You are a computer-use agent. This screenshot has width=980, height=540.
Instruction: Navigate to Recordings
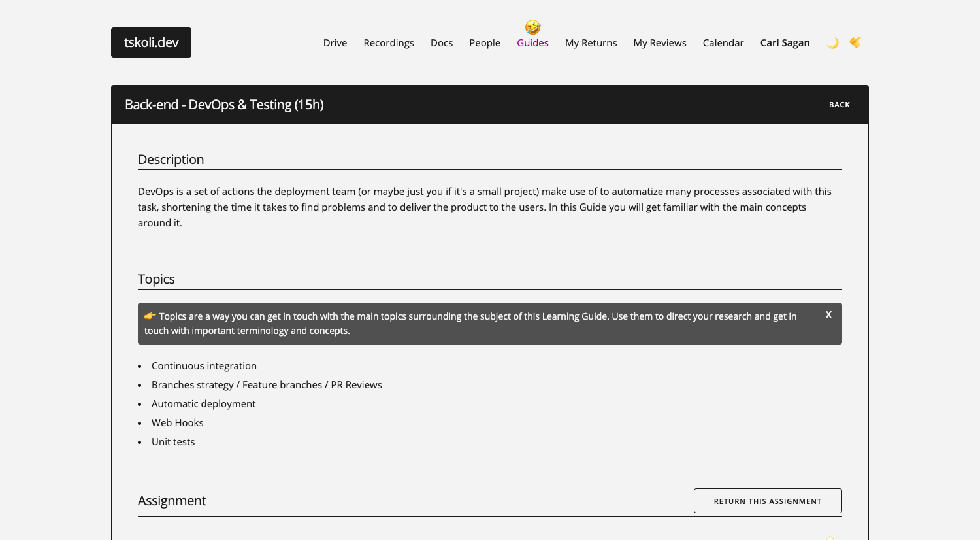[389, 43]
